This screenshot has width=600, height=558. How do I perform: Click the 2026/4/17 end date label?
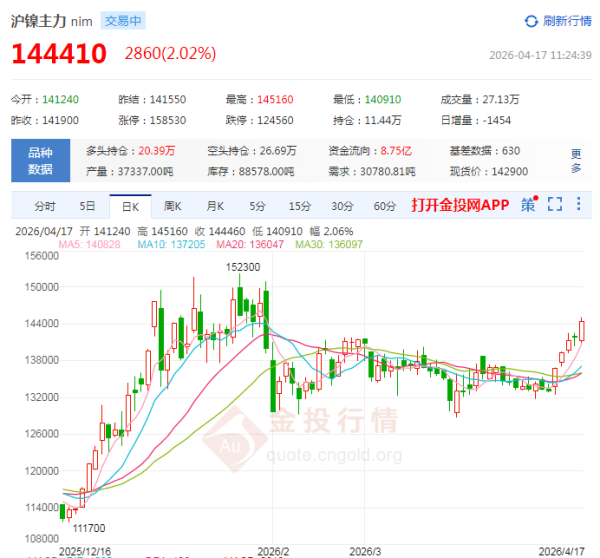[561, 551]
